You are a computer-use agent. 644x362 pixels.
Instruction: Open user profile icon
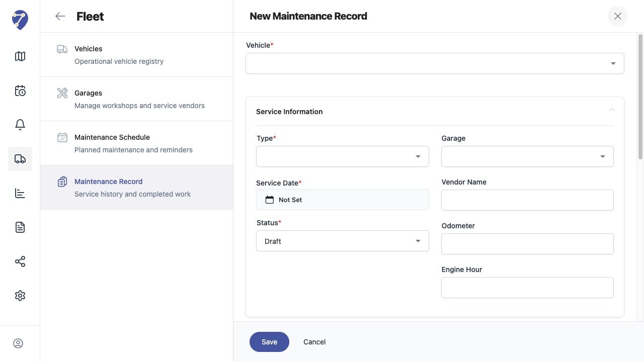18,343
